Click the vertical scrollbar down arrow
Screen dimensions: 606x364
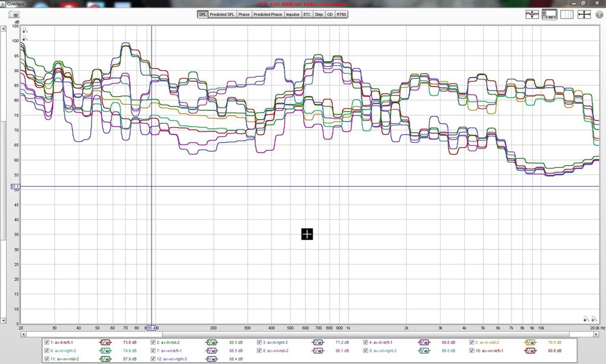pos(3,321)
